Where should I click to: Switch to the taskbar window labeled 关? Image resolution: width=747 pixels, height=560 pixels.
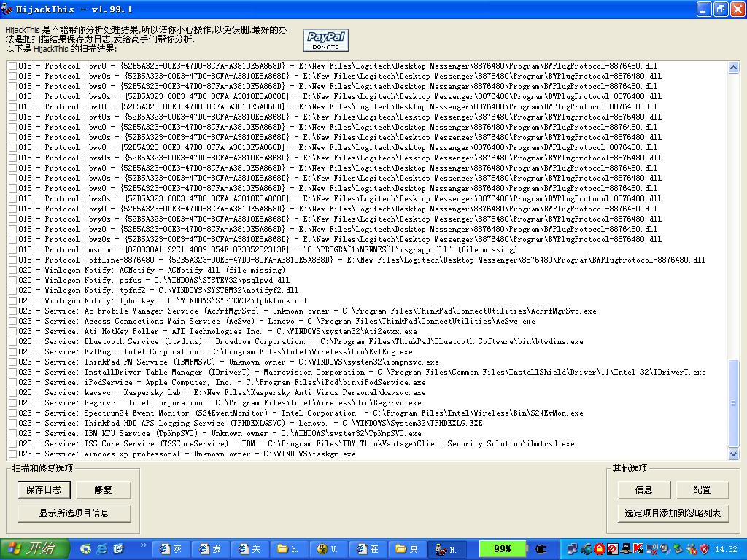(x=249, y=549)
